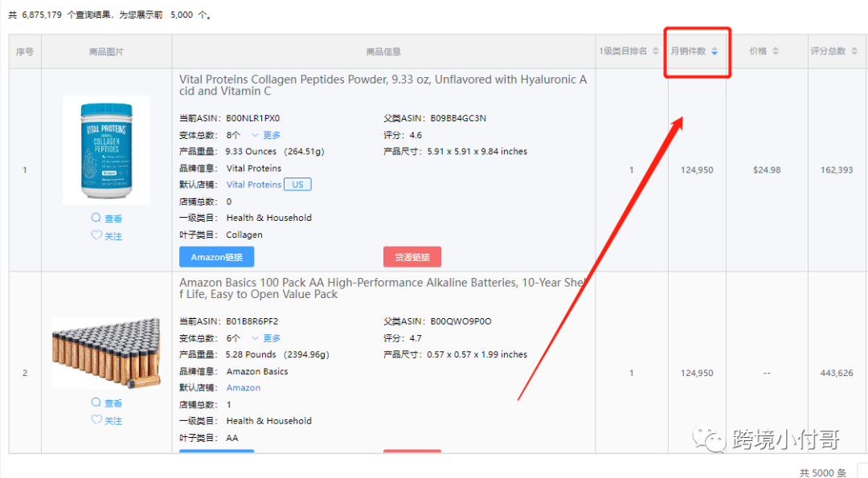Image resolution: width=868 pixels, height=478 pixels.
Task: Click rating 4.7 text
Action: pyautogui.click(x=416, y=338)
